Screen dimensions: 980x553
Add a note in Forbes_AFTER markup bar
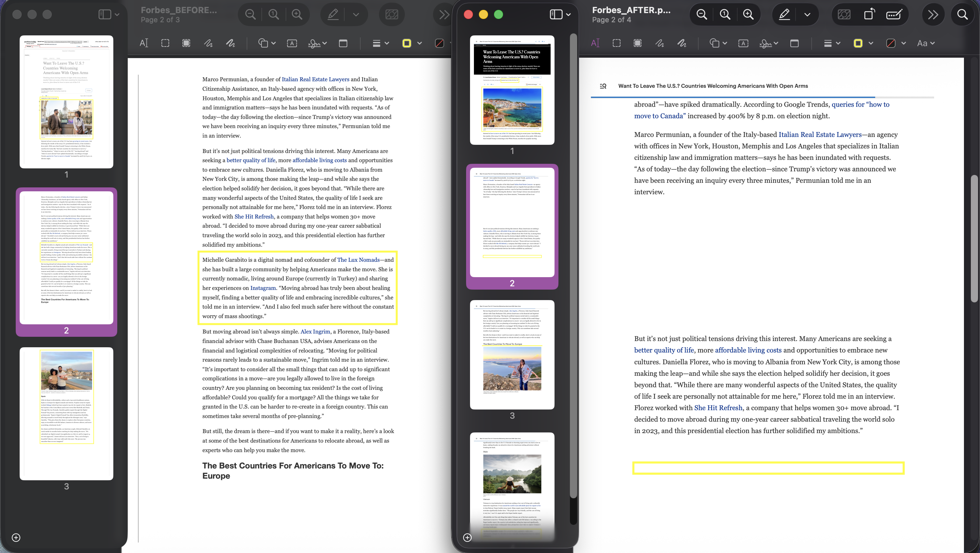(x=794, y=43)
